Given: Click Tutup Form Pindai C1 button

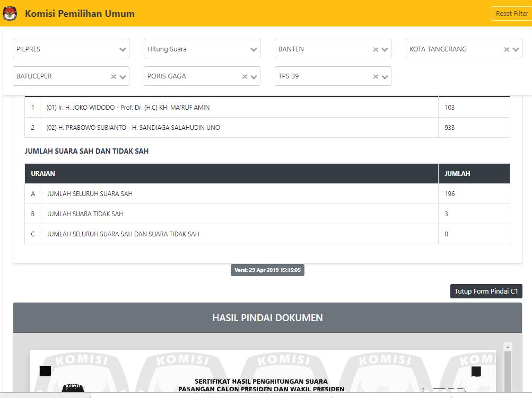Looking at the screenshot, I should point(486,291).
